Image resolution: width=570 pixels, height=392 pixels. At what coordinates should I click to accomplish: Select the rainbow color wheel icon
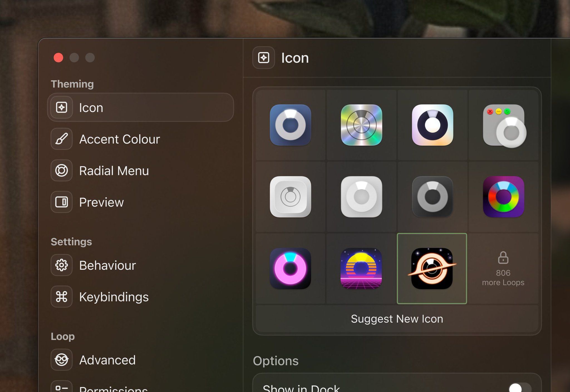coord(504,196)
